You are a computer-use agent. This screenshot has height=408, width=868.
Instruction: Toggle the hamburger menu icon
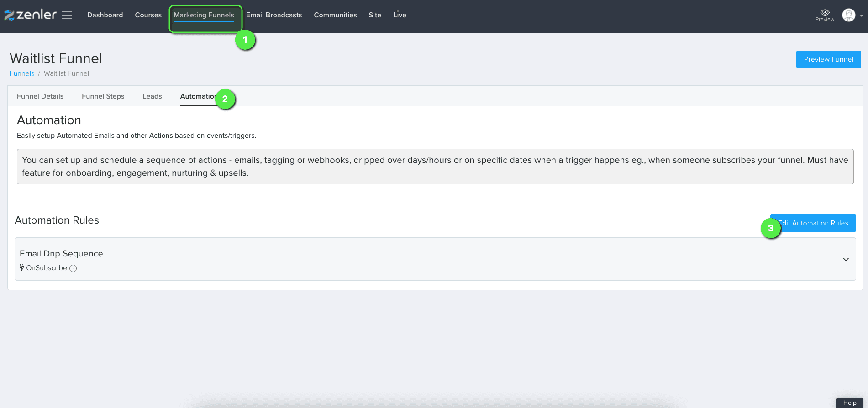click(67, 15)
